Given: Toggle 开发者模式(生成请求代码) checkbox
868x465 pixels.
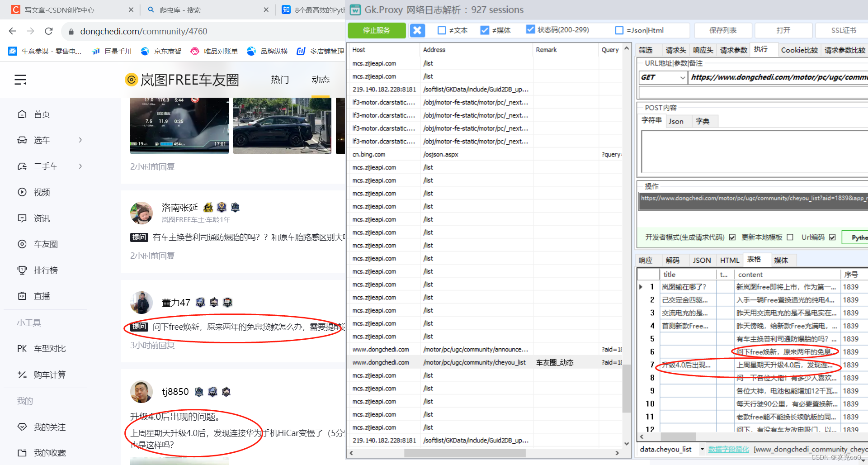Looking at the screenshot, I should click(x=732, y=237).
